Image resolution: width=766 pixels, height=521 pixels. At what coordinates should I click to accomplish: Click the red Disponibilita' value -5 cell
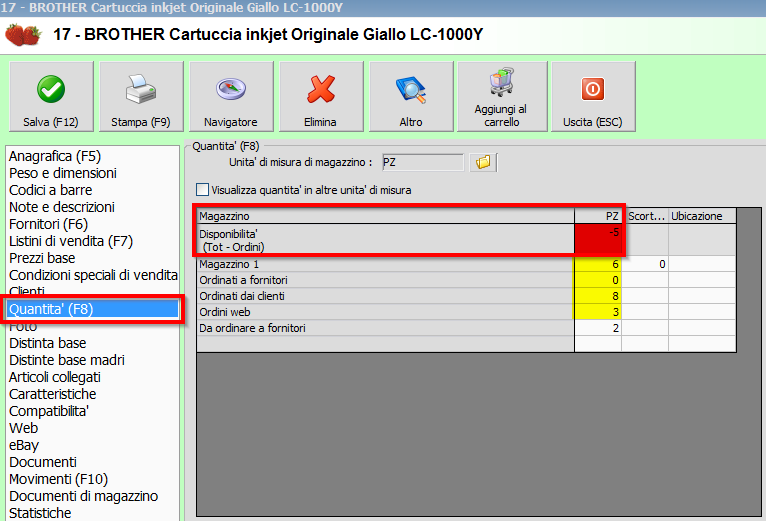point(598,239)
